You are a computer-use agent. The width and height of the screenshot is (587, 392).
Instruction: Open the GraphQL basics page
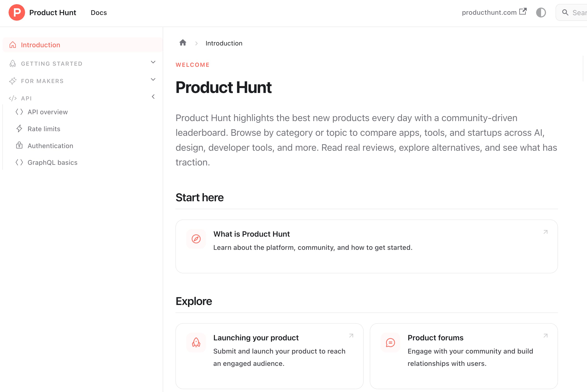point(52,163)
